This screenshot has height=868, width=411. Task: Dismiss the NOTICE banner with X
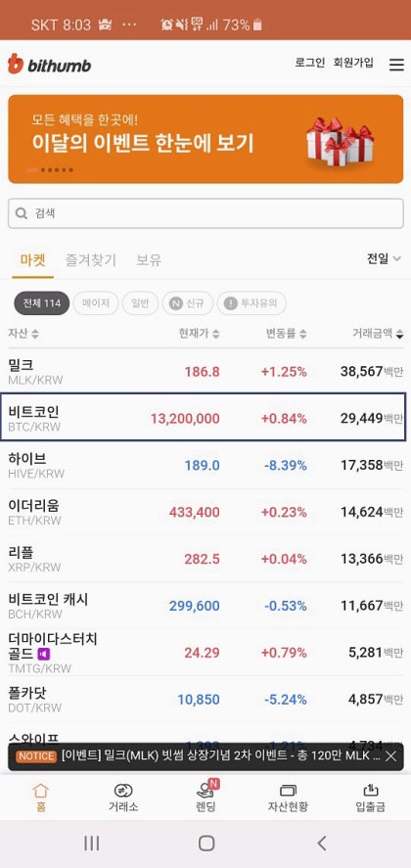tap(391, 756)
